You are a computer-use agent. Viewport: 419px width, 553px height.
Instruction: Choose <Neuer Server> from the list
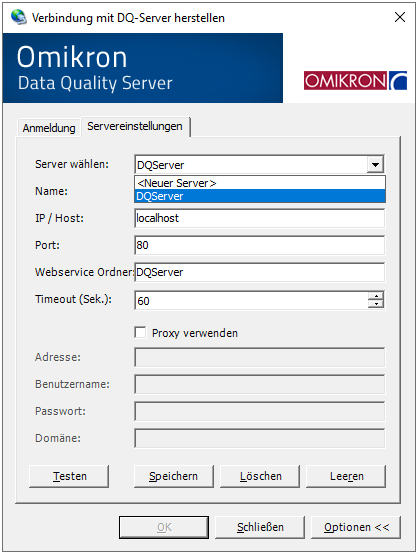click(260, 183)
